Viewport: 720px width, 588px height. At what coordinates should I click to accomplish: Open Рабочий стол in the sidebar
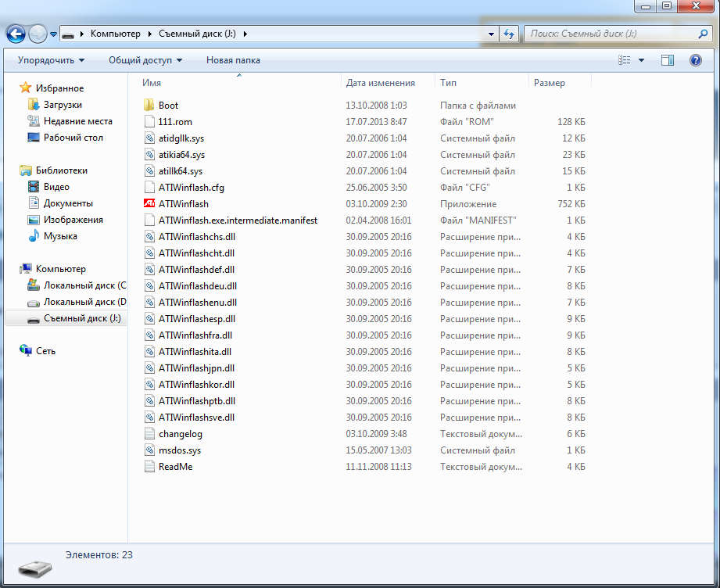click(x=73, y=138)
